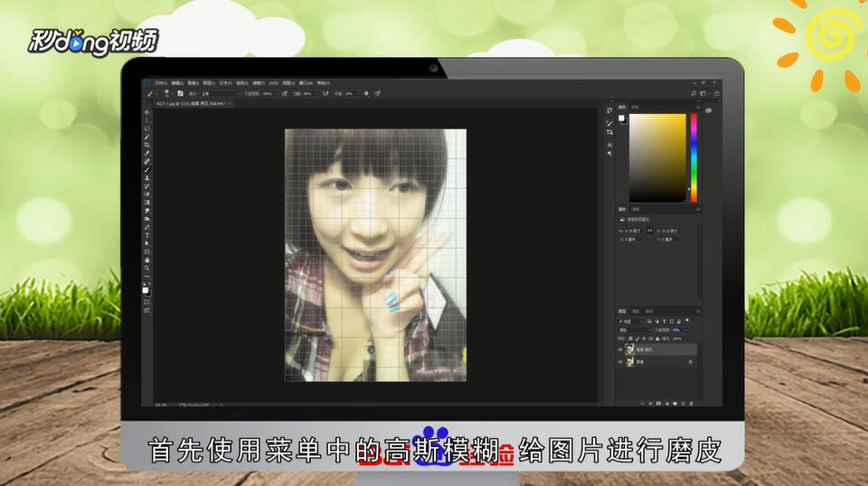This screenshot has width=868, height=486.
Task: Toggle brush settings panel button in options bar
Action: pyautogui.click(x=181, y=93)
